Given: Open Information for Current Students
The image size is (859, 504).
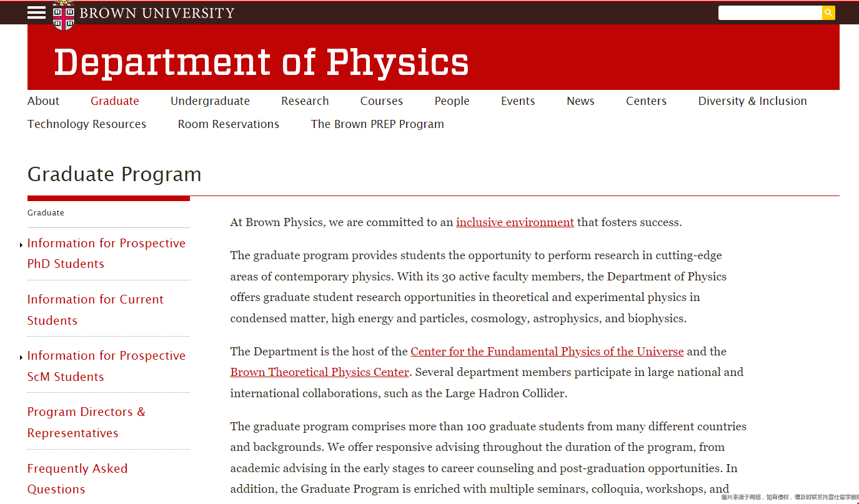Looking at the screenshot, I should click(x=96, y=310).
